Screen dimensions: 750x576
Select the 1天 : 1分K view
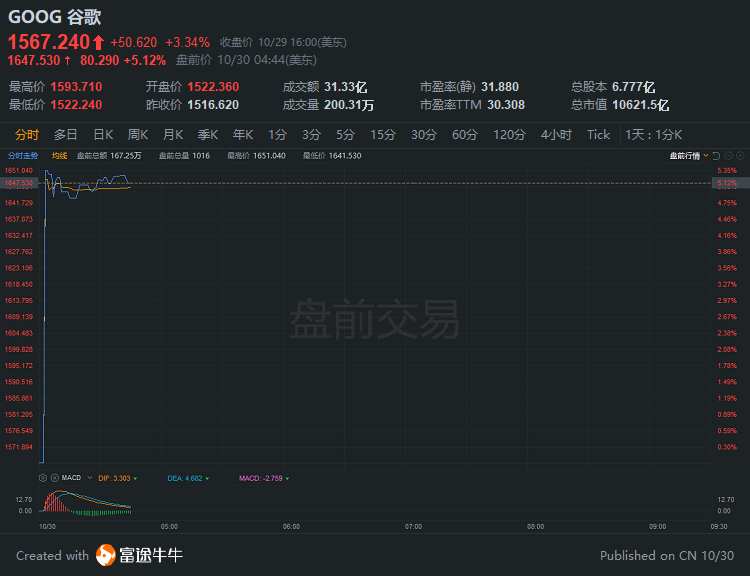653,135
